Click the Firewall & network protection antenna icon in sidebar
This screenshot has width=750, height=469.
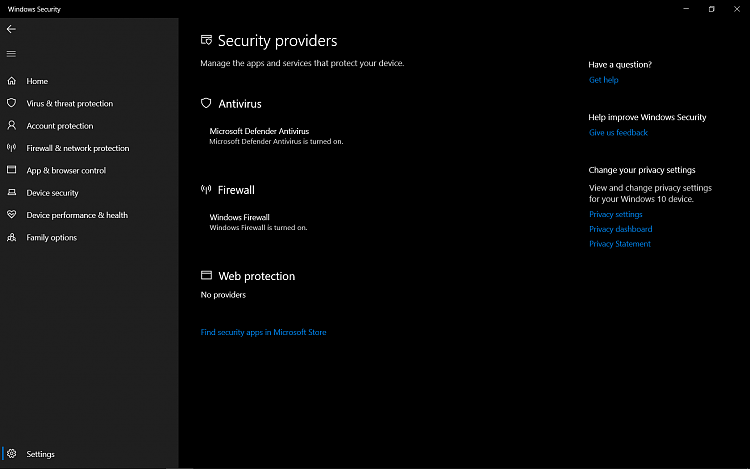11,148
